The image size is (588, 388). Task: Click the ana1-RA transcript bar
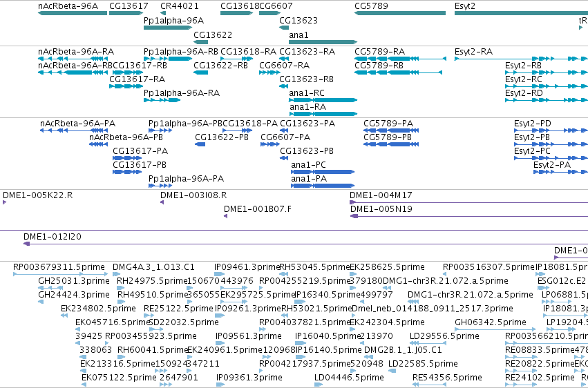coord(323,114)
